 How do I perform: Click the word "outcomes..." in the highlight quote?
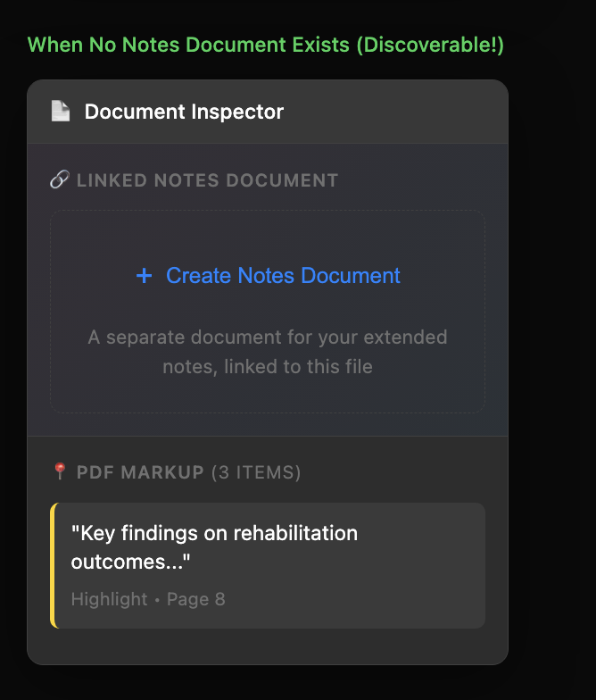[131, 562]
